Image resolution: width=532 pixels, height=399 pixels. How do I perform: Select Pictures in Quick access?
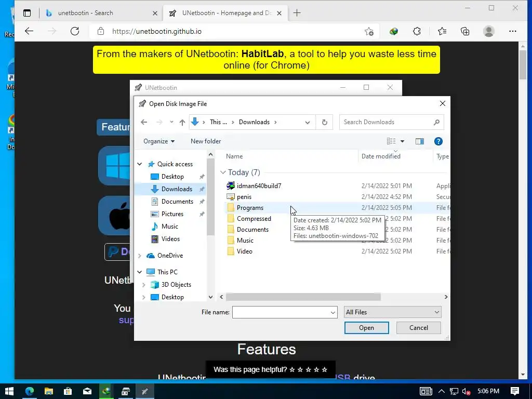coord(172,214)
